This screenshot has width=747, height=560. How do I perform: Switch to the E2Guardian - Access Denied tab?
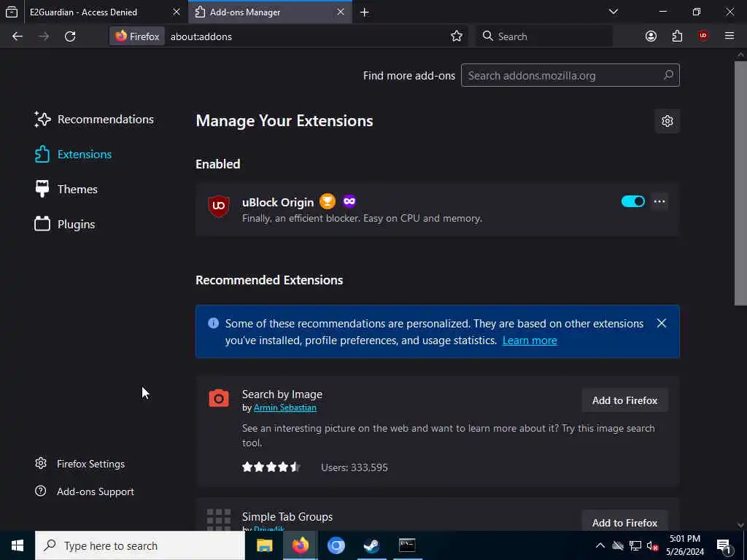pos(83,12)
